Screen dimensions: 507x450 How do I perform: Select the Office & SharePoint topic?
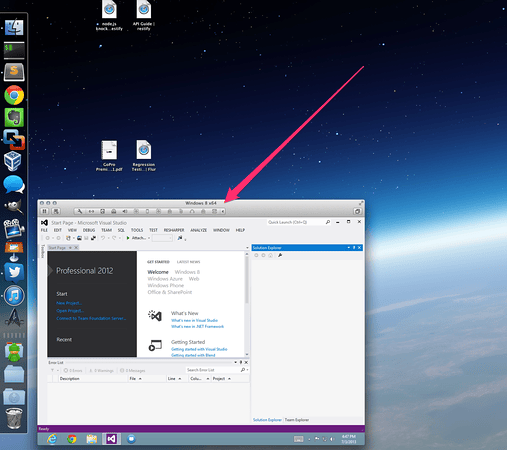(170, 292)
